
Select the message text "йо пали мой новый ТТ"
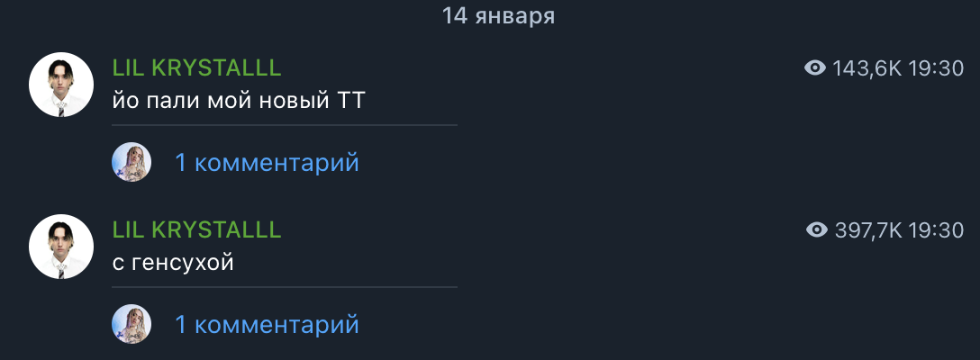coord(238,101)
